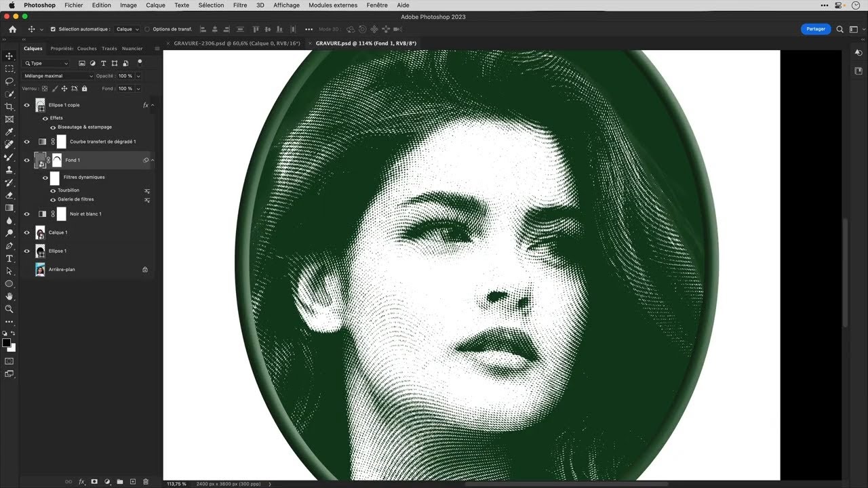This screenshot has height=488, width=868.
Task: Open the Layers panel flyout menu
Action: tap(157, 49)
